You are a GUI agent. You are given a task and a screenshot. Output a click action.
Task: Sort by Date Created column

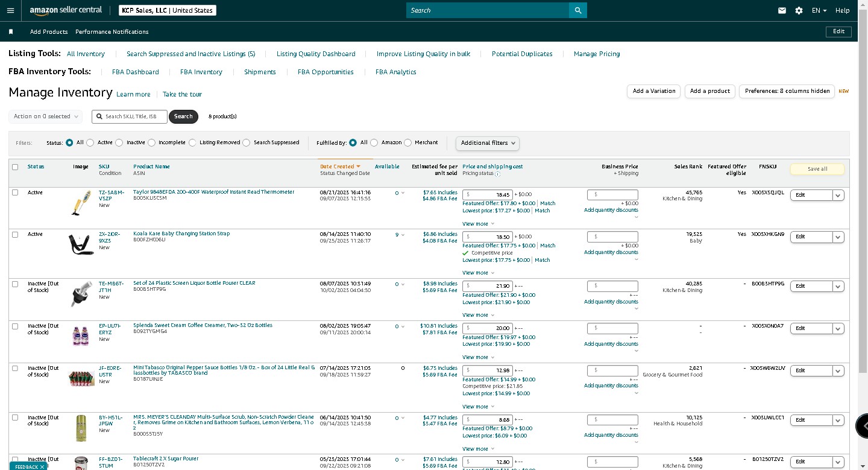[x=340, y=167]
